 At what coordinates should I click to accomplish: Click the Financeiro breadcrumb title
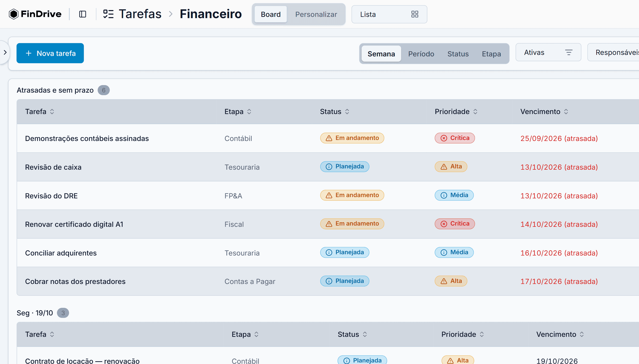(211, 14)
